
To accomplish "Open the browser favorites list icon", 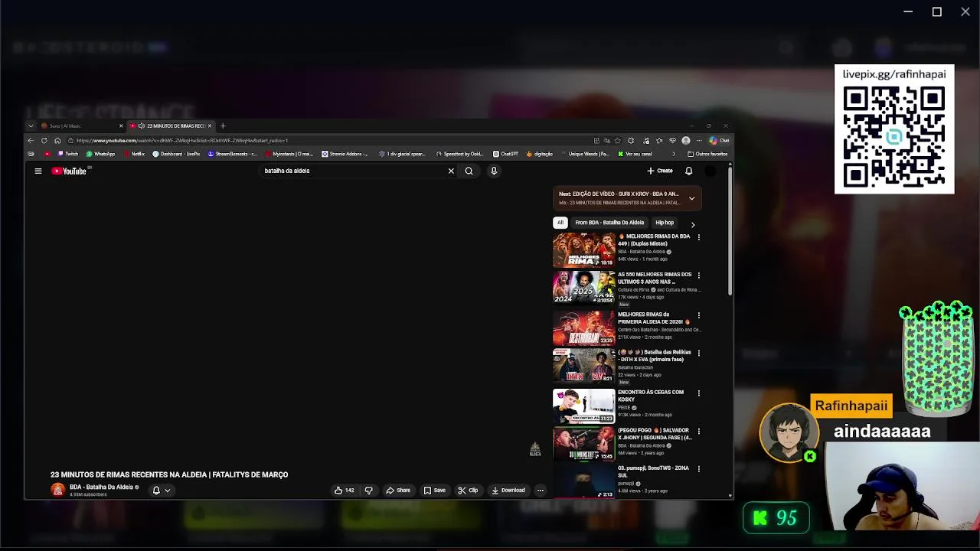I will [659, 141].
